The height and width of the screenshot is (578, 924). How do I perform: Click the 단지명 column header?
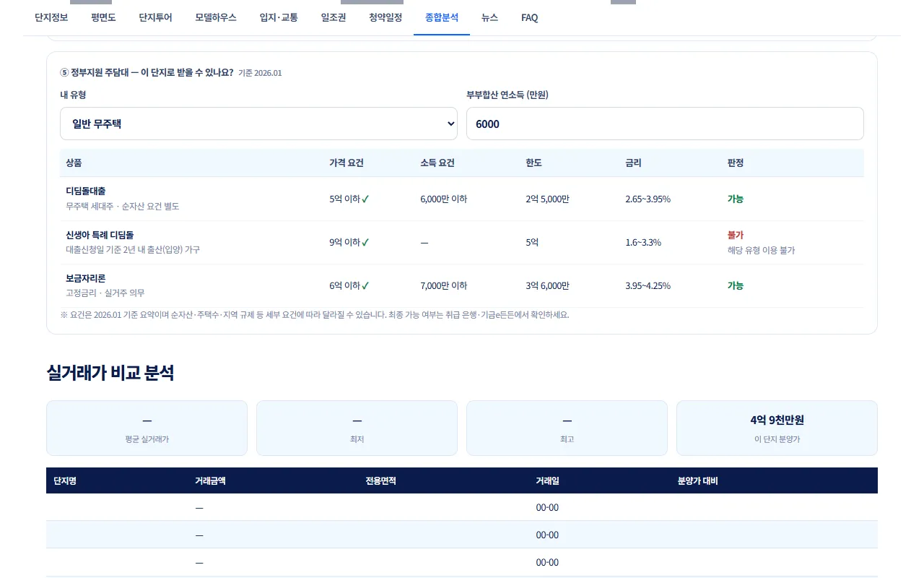[65, 480]
